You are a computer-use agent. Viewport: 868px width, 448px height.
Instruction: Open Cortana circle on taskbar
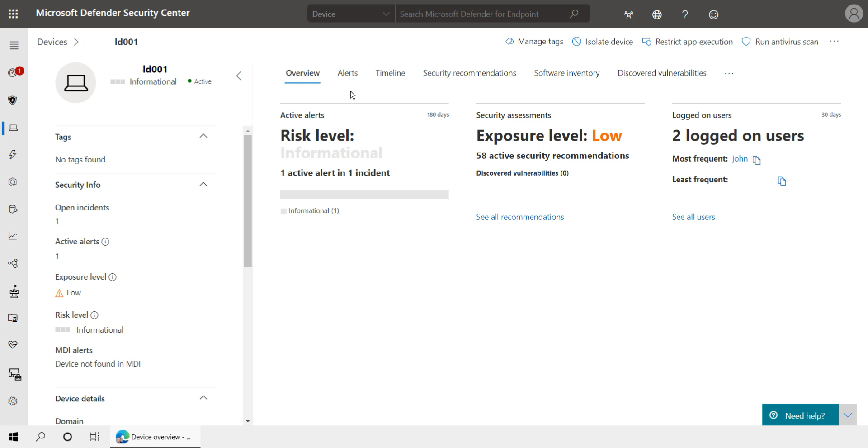(67, 437)
